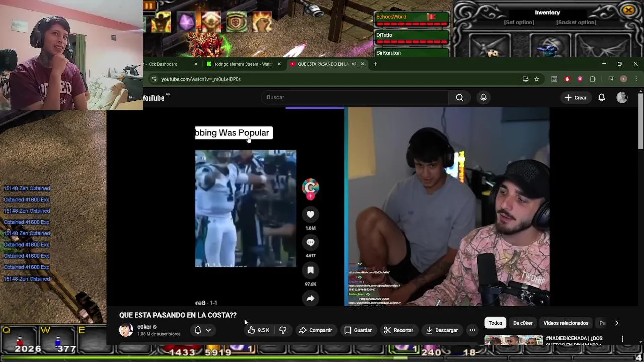Select the QUE ESTA PASANDO EN LA tab

[322, 64]
